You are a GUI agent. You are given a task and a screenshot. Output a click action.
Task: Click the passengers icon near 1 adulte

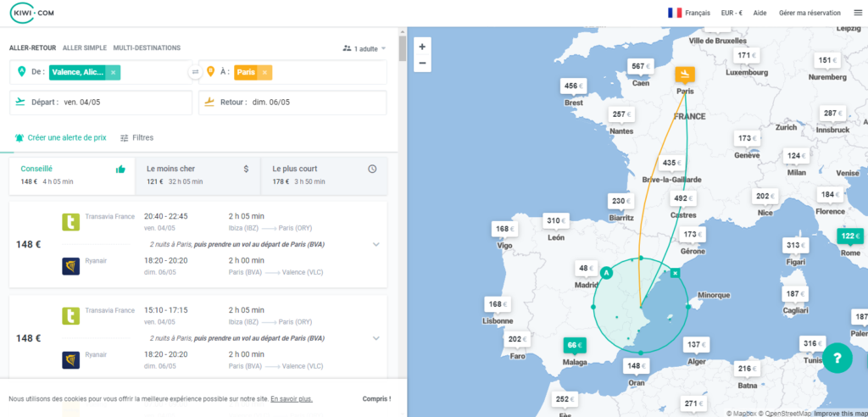(347, 48)
